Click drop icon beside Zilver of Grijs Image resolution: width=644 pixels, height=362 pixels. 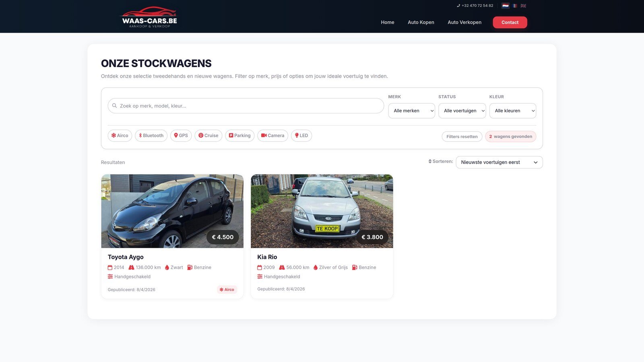[316, 267]
